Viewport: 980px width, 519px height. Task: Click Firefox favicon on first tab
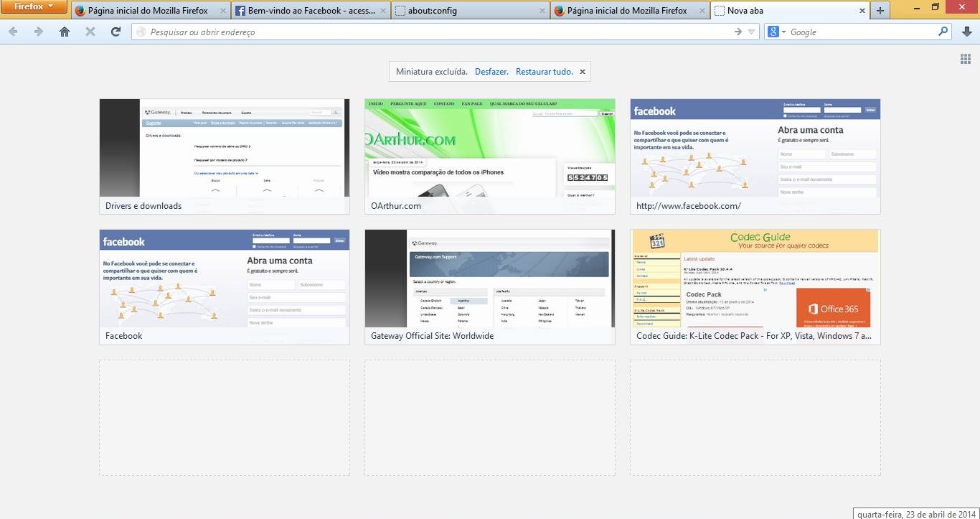(x=80, y=11)
